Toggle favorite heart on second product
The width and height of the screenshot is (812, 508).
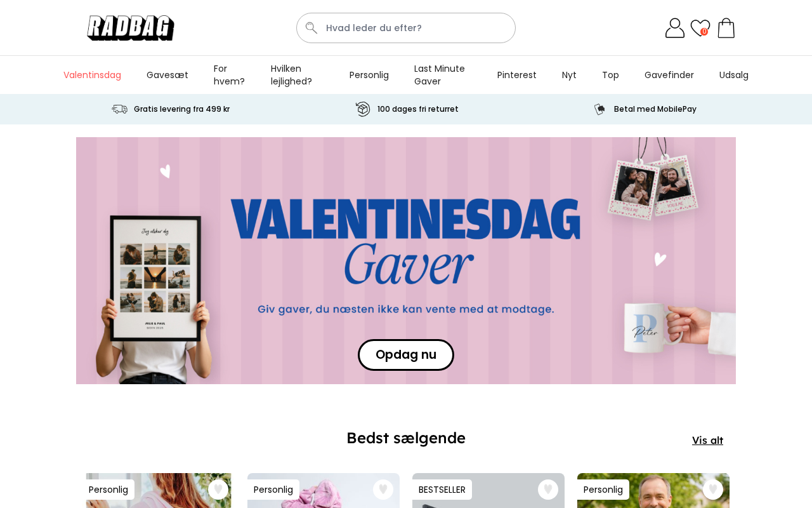click(x=383, y=490)
